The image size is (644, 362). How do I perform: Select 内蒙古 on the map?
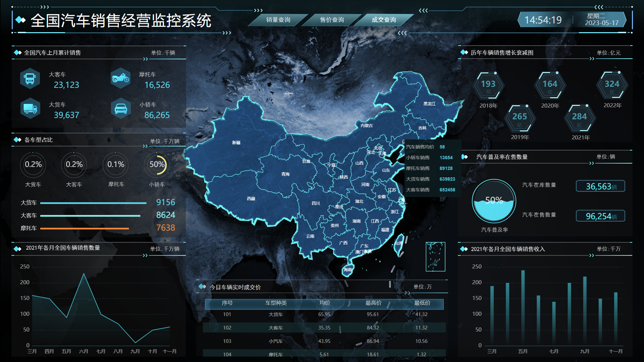click(x=367, y=126)
